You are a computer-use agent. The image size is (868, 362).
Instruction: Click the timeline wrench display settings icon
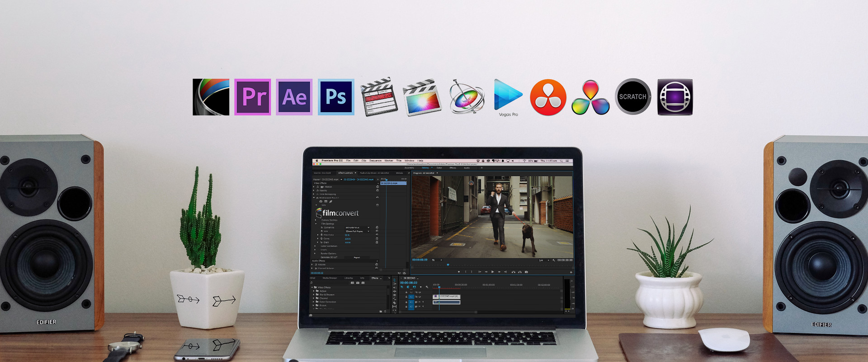[427, 287]
